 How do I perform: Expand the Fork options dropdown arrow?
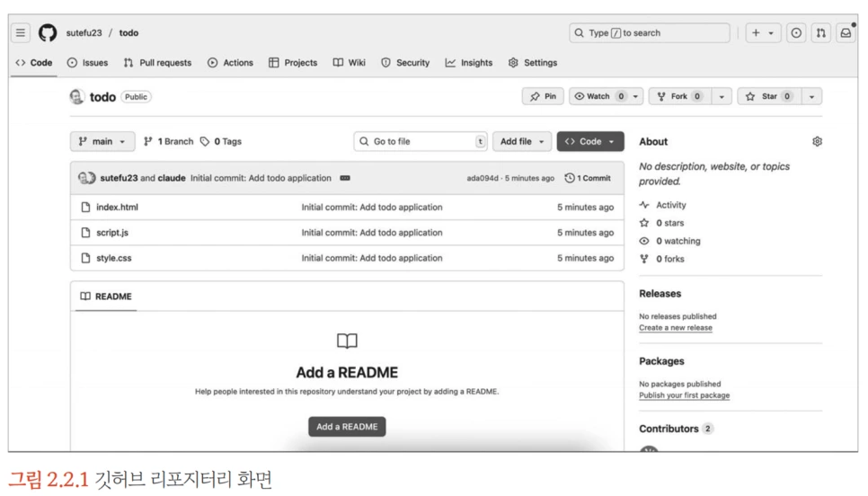click(722, 96)
